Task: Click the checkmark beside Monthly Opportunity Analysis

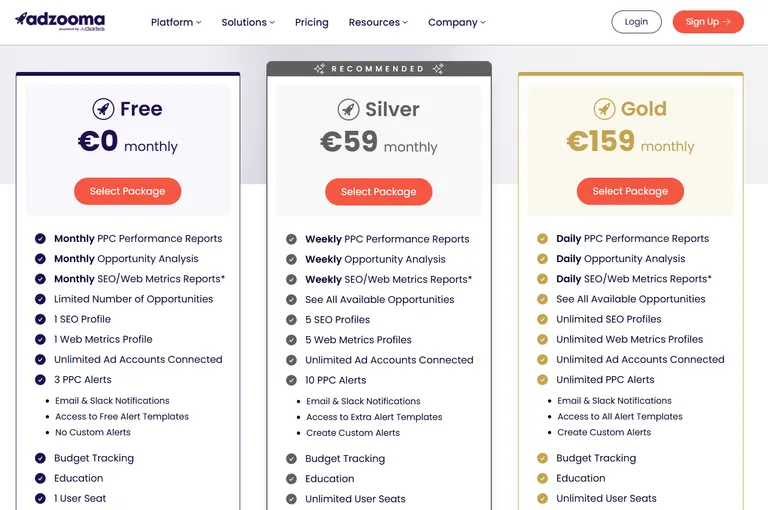Action: 40,259
